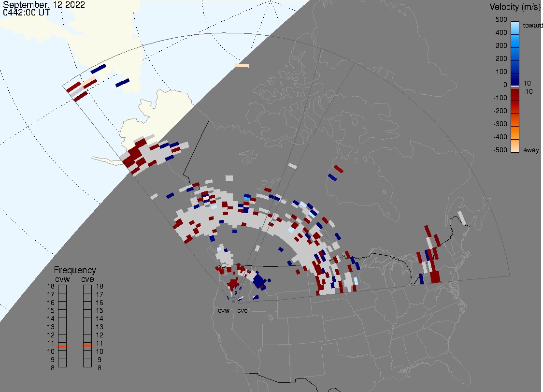543x392 pixels.
Task: Click the "Frequency" legend heading
Action: (75, 270)
